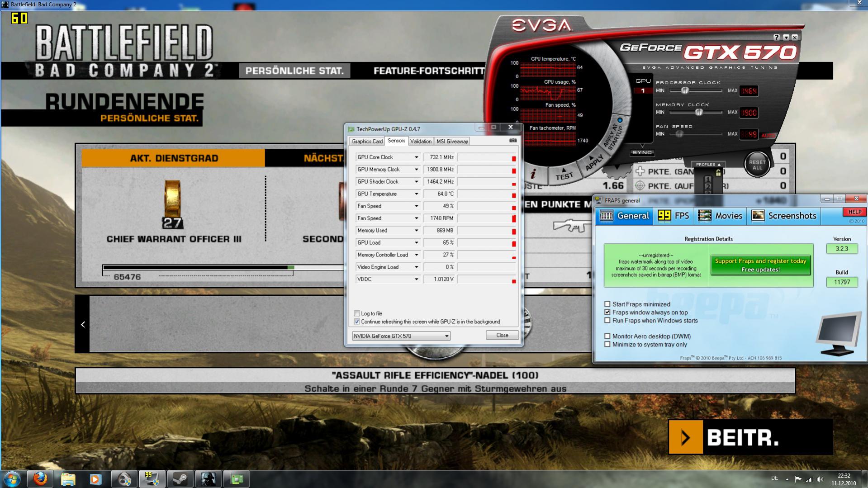Click the taskbar clock showing 22:32
Viewport: 868px width, 488px height.
[844, 479]
